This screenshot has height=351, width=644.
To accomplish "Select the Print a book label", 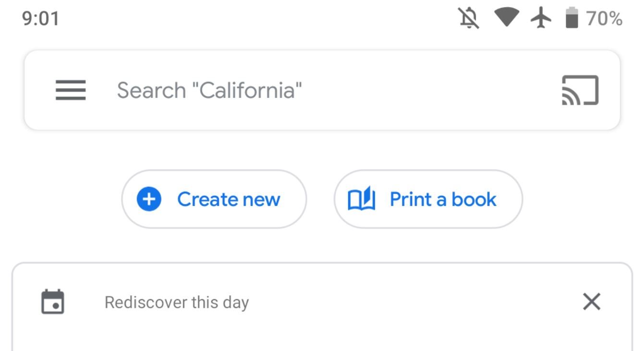I will 443,199.
